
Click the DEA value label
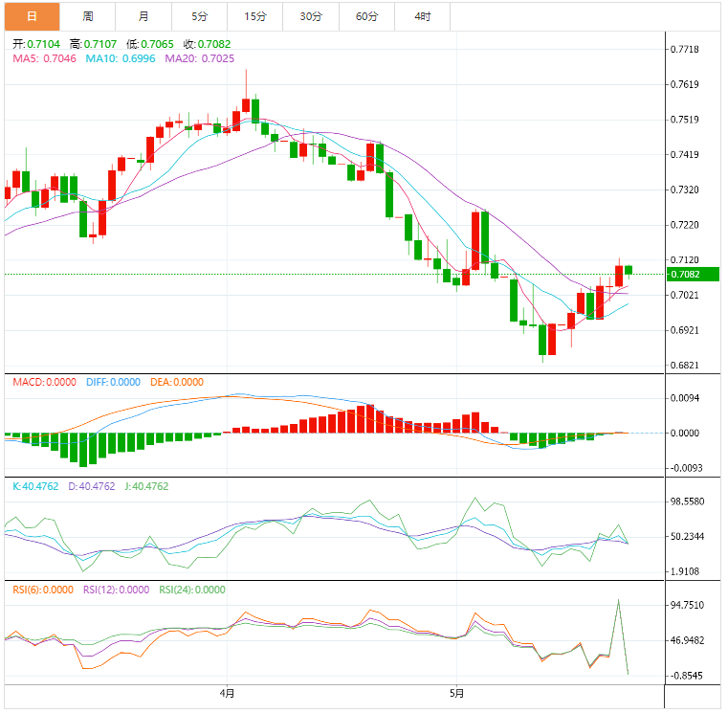[x=175, y=383]
